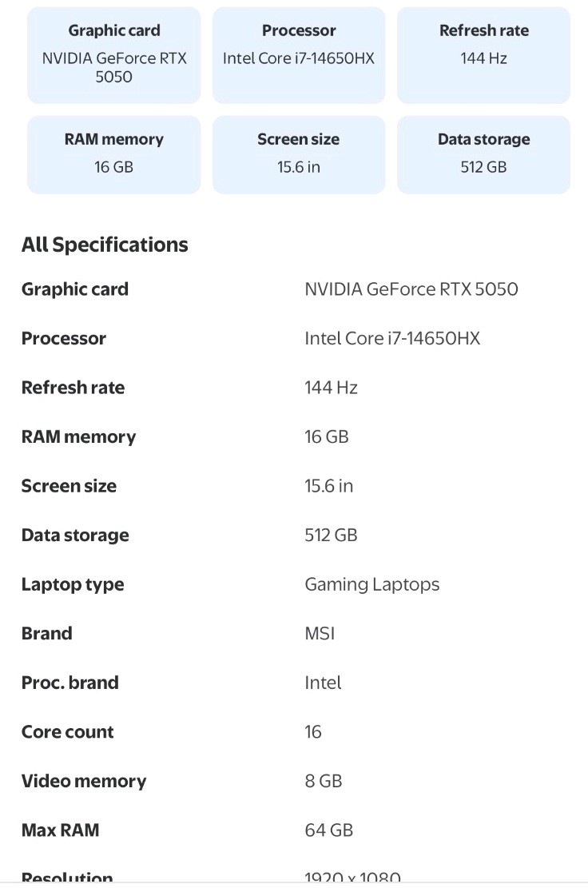Click the MSI brand value

point(320,633)
